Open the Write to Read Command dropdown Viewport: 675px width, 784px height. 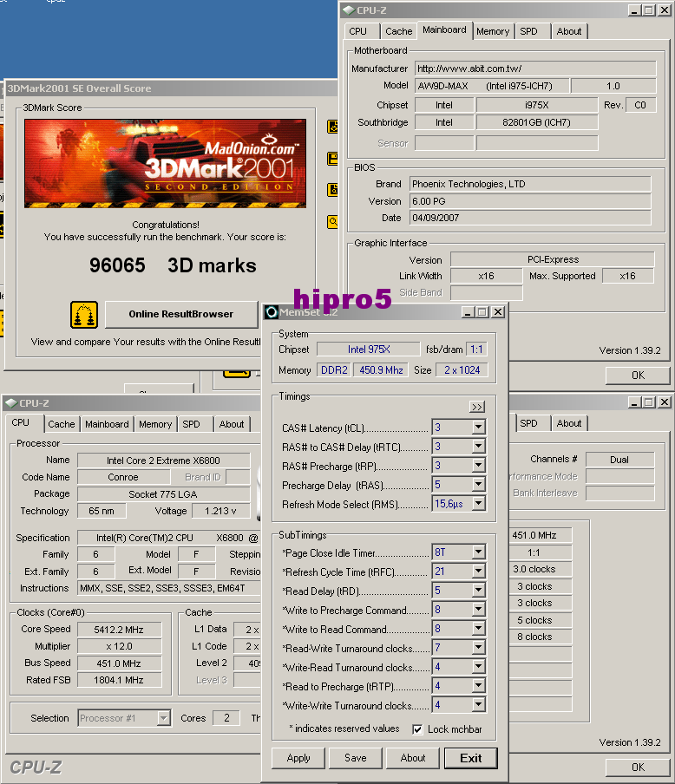478,629
